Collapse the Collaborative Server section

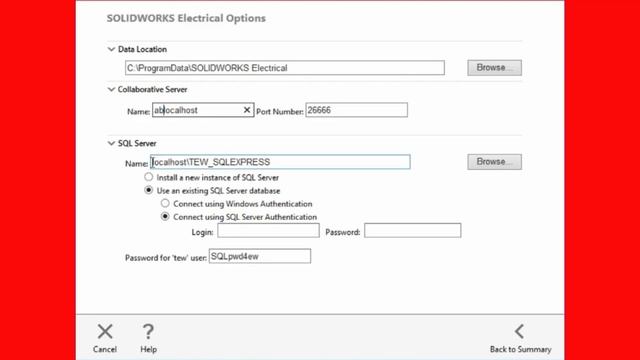click(111, 89)
